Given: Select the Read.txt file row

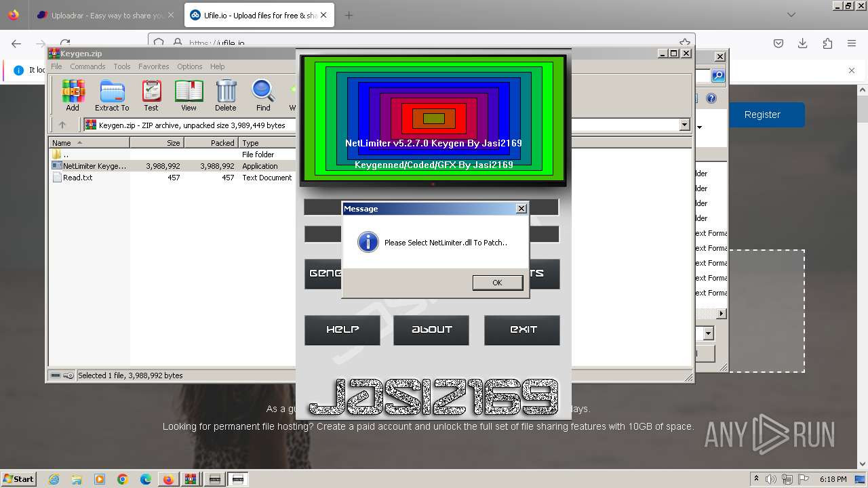Looking at the screenshot, I should (172, 177).
